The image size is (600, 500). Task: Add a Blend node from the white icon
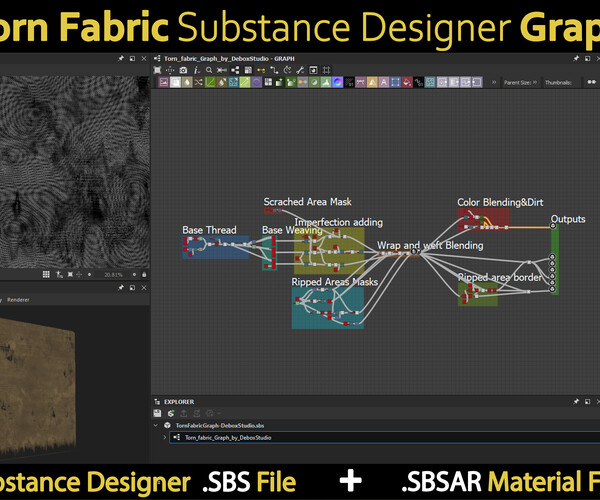click(x=175, y=82)
